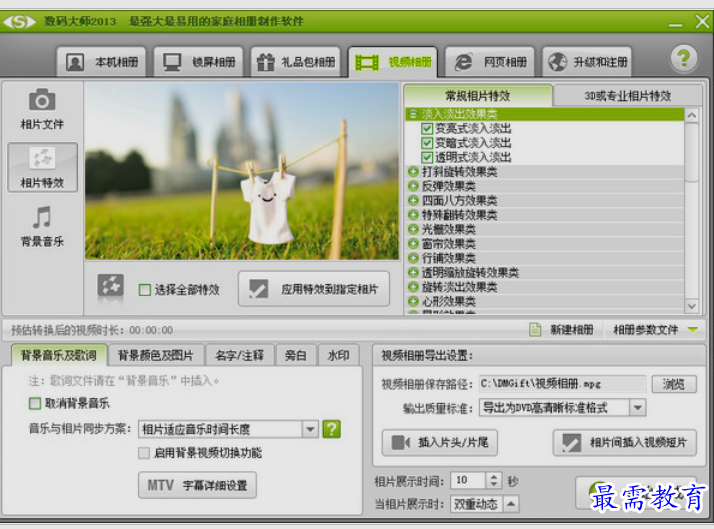The image size is (714, 529).
Task: Switch to 水印 tab
Action: click(339, 355)
